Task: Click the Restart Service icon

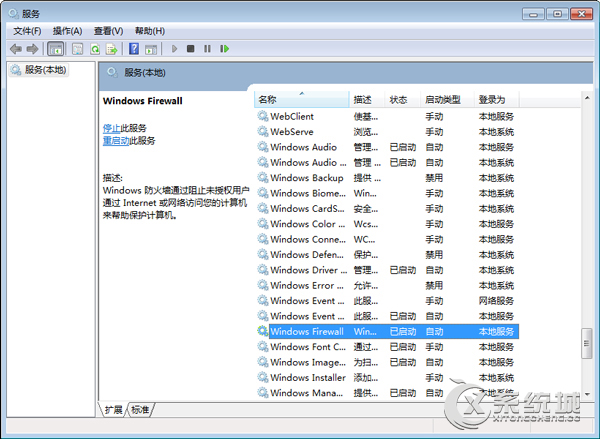Action: 225,49
